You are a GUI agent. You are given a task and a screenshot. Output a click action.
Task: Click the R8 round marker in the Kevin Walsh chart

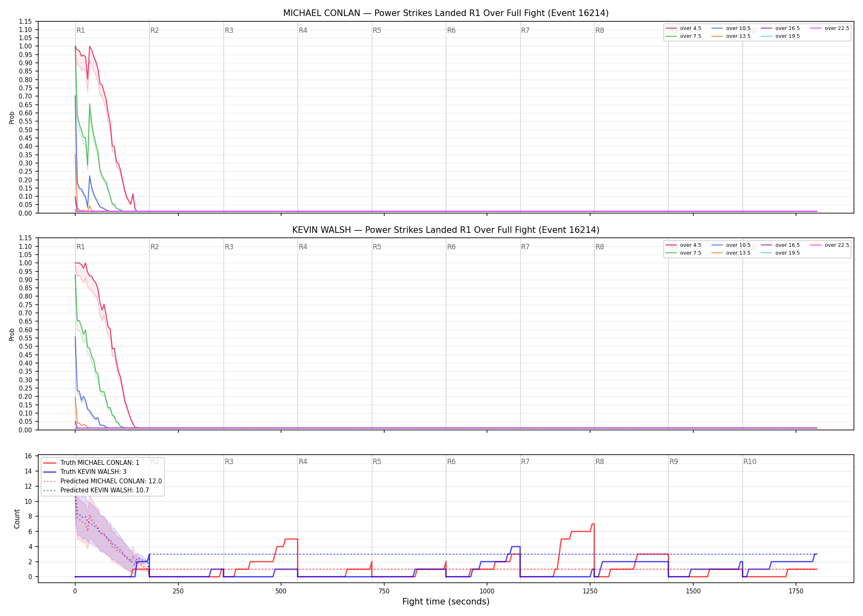[x=600, y=247]
